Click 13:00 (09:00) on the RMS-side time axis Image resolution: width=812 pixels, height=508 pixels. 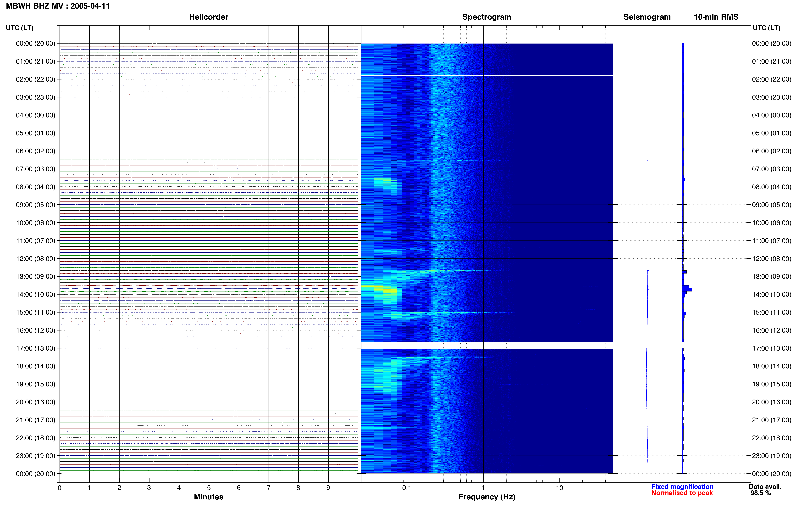[x=772, y=277]
